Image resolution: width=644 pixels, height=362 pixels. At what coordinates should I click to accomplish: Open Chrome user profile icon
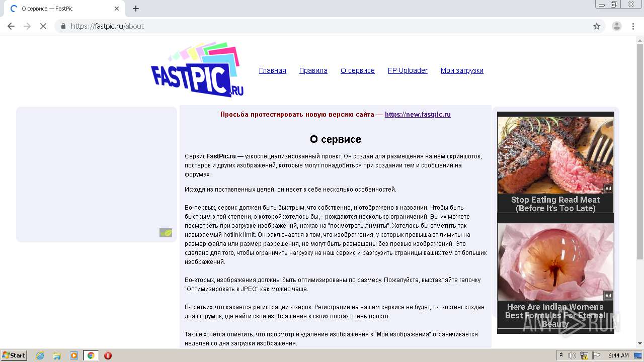616,26
